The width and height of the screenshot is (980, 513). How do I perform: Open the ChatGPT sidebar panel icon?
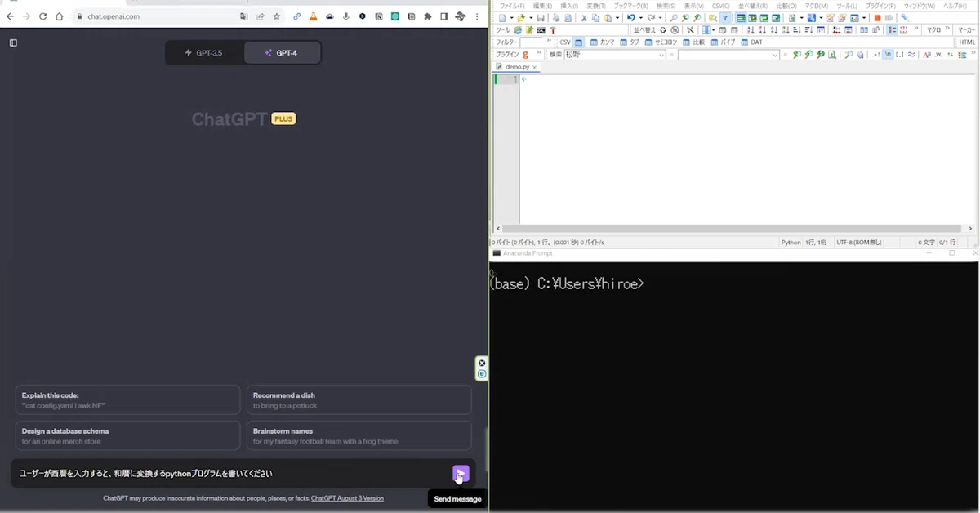13,42
